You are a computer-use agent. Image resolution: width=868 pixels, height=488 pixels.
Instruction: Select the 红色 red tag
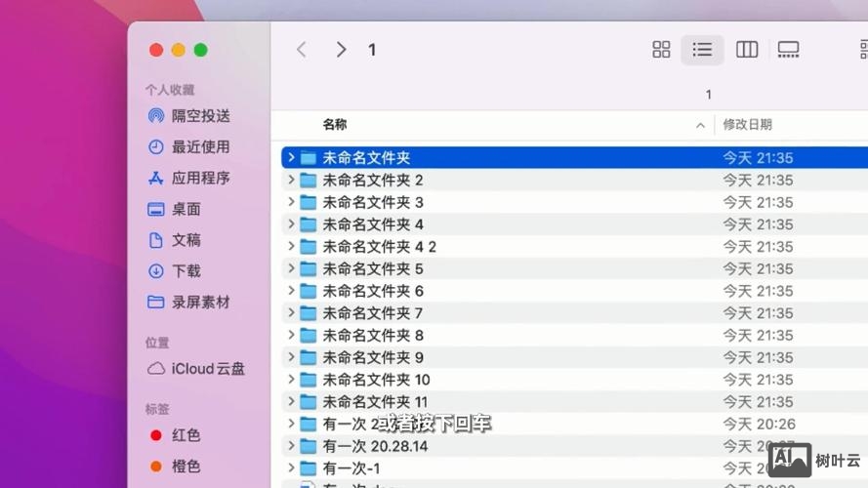click(175, 435)
